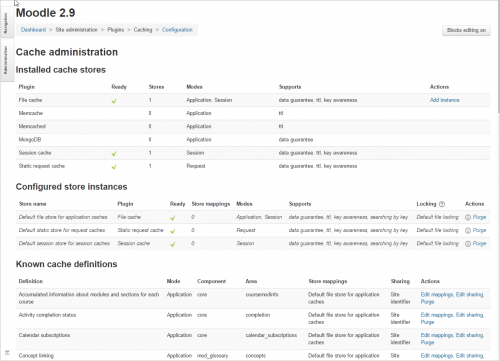Click info icon beside Default file store Purge
Screen dimensions: 500x361
pos(468,217)
